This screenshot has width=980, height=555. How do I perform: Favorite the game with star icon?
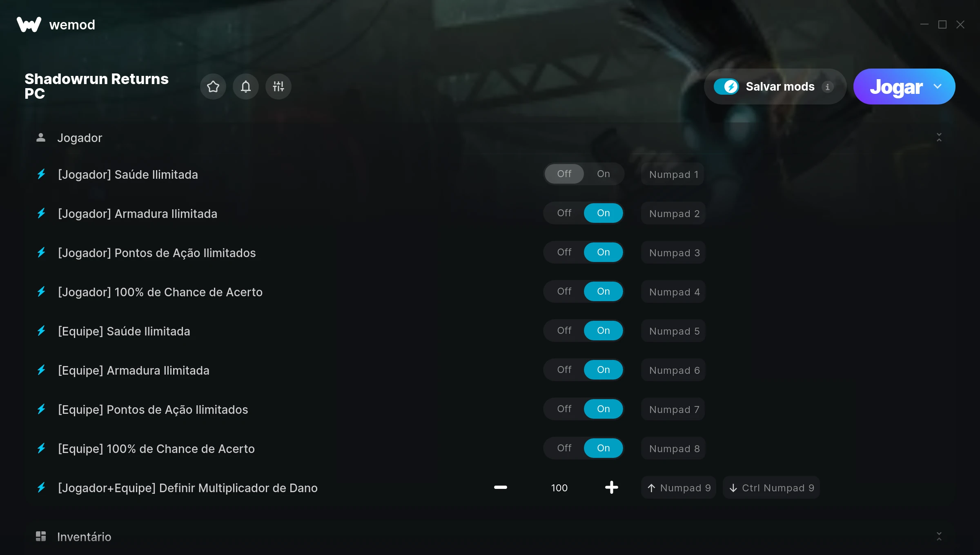click(213, 87)
